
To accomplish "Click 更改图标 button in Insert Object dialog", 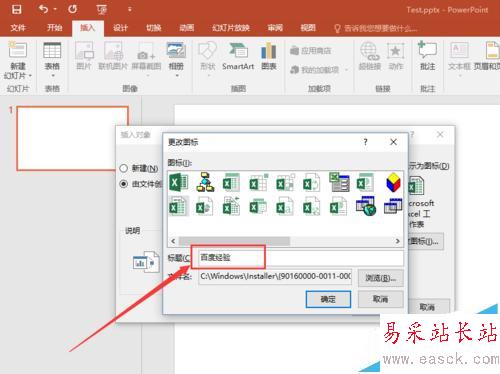I will point(426,241).
